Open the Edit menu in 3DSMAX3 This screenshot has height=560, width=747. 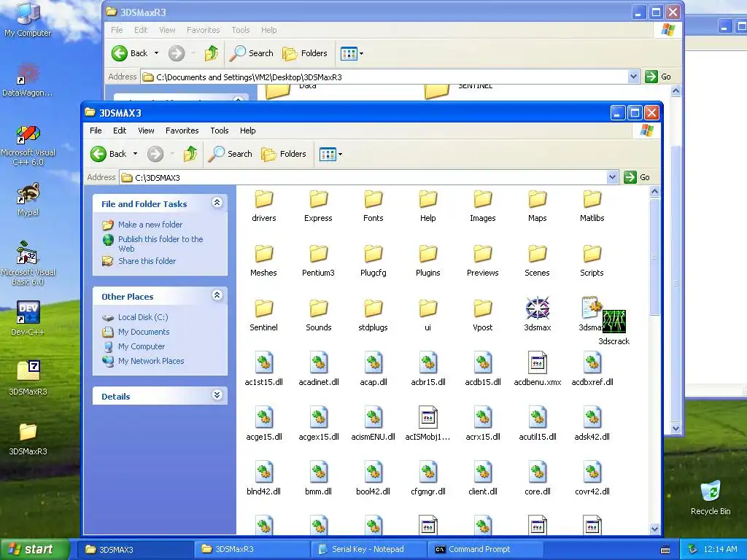(x=120, y=131)
